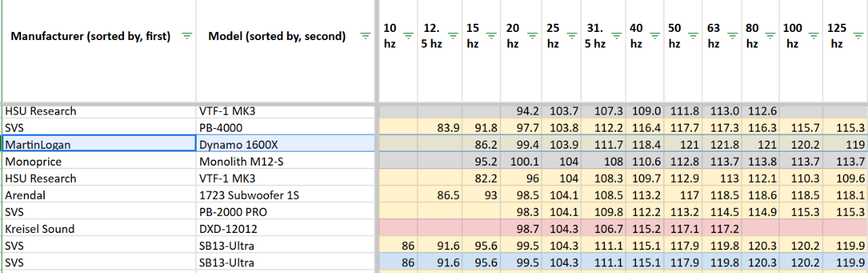Open filter for 12.5 hz column

(452, 36)
